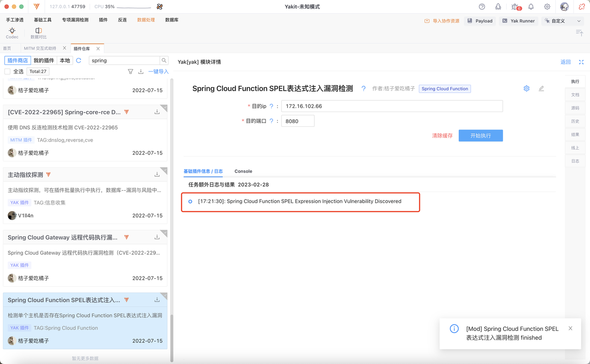Open the 专项漏洞检测 menu
Screen dimensions: 590x364
75,20
